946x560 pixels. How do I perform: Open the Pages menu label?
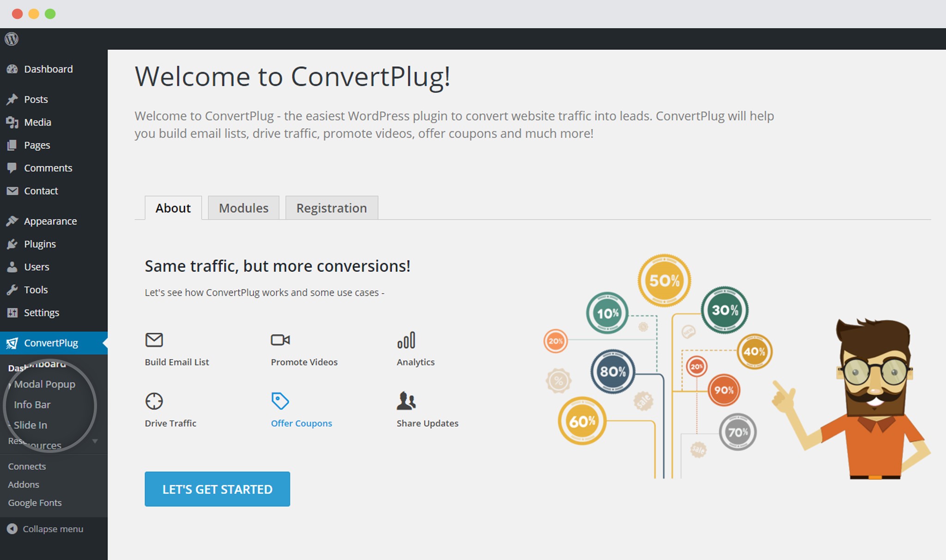pos(37,145)
